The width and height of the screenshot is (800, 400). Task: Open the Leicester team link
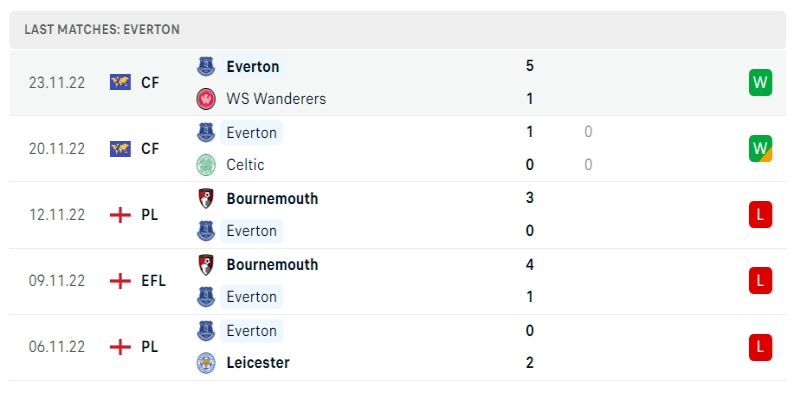point(258,363)
